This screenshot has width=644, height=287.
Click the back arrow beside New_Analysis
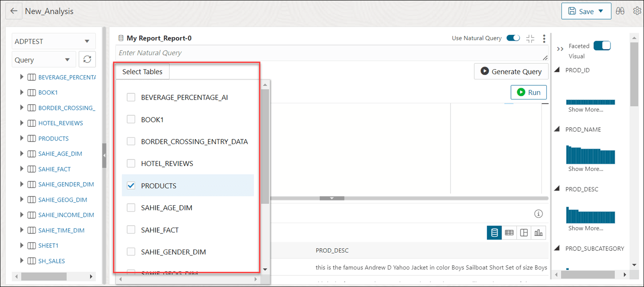pyautogui.click(x=13, y=11)
